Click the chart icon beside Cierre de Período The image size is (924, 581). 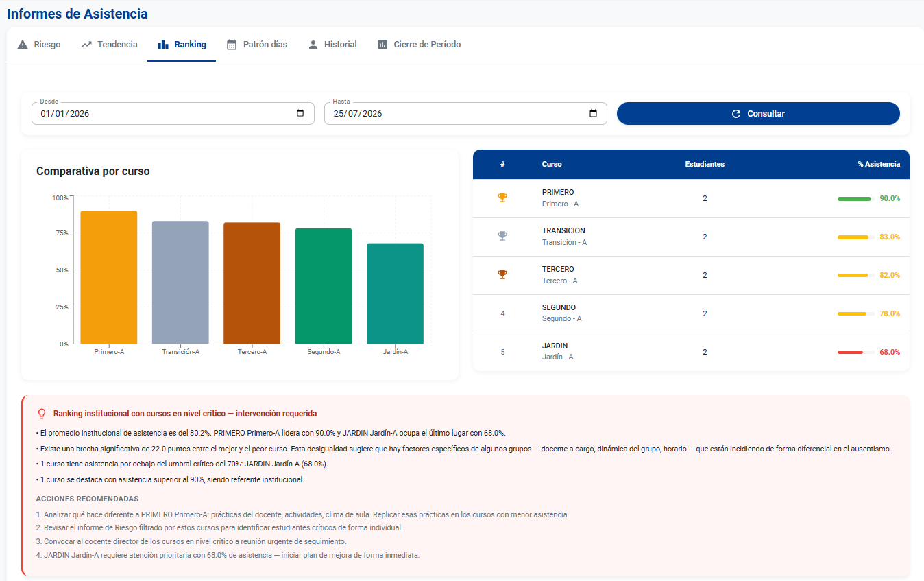pyautogui.click(x=382, y=45)
